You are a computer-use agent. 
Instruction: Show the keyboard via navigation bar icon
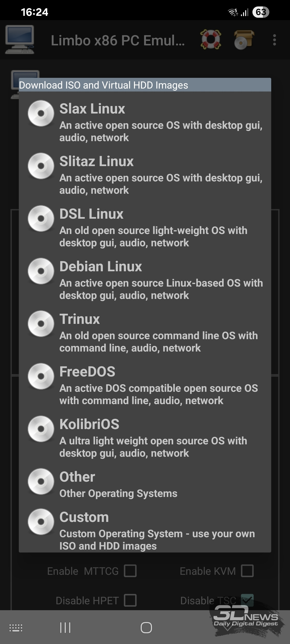(x=16, y=628)
